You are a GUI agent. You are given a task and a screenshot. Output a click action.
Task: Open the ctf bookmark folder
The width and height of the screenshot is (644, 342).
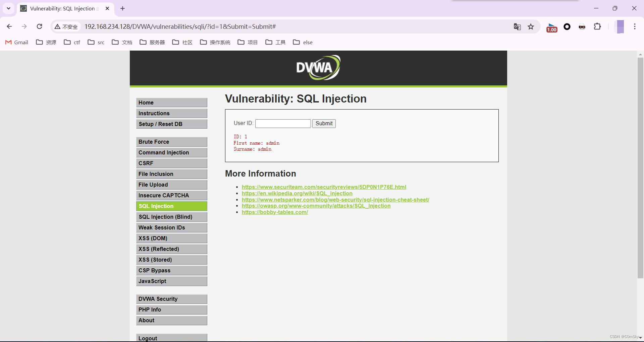click(72, 42)
